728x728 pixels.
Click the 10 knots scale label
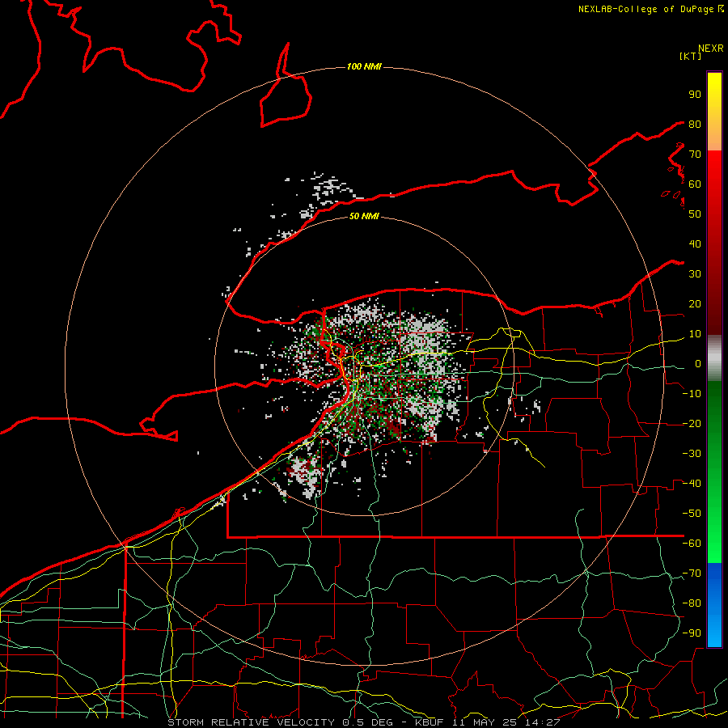[x=695, y=334]
